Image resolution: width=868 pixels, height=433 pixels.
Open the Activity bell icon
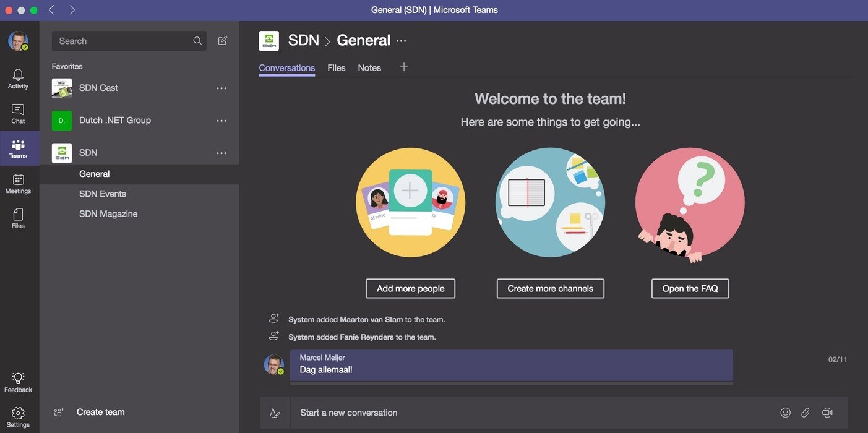[18, 75]
